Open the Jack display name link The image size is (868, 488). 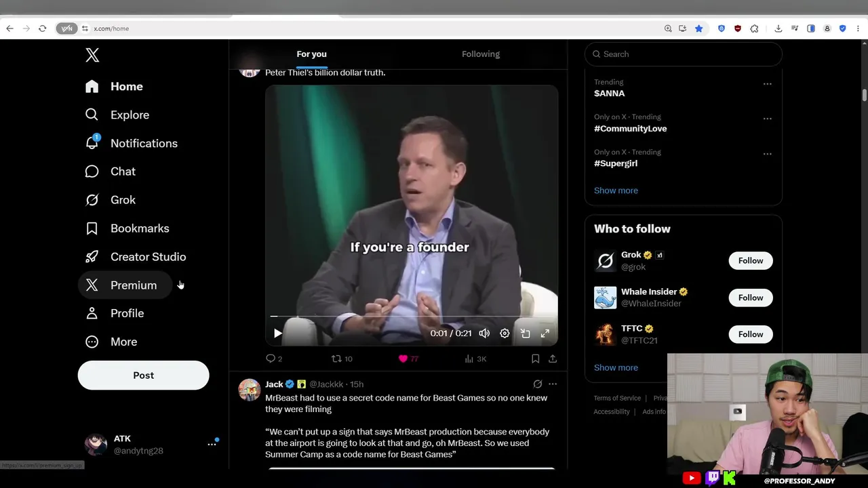[274, 384]
